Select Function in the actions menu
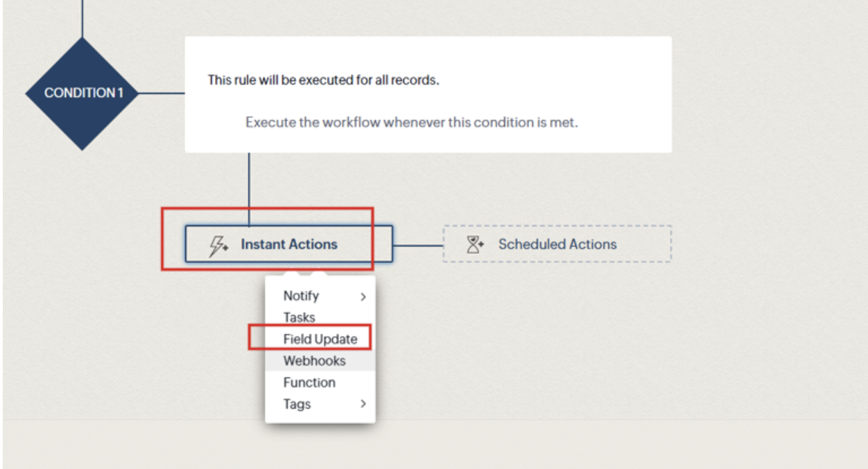 (x=309, y=382)
